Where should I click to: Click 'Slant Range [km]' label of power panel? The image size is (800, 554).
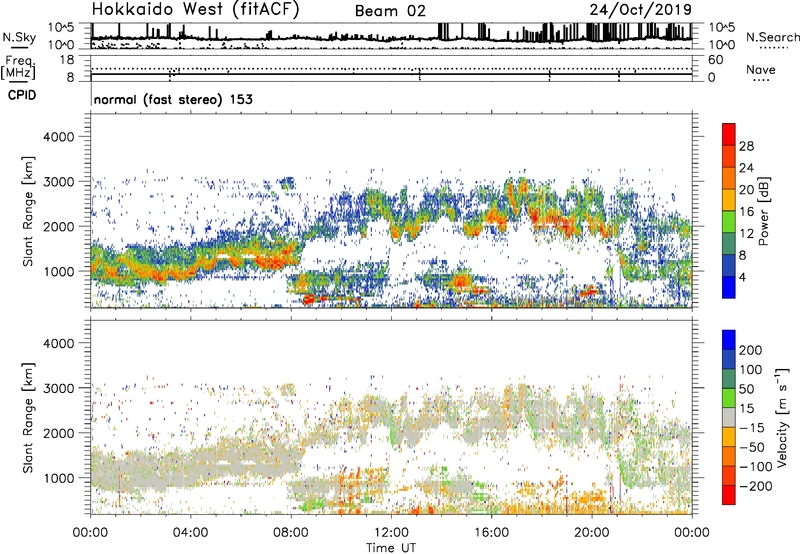28,211
